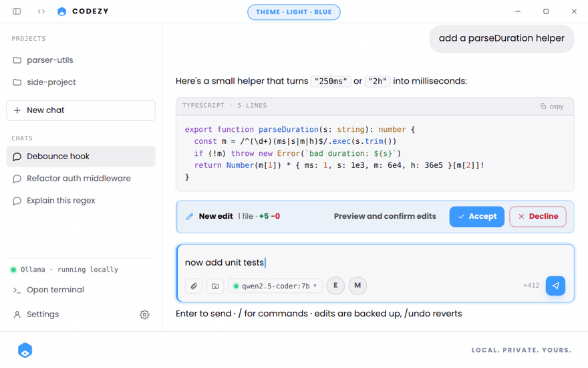Viewport: 588px width, 368px height.
Task: Accept the new edit
Action: coord(476,217)
